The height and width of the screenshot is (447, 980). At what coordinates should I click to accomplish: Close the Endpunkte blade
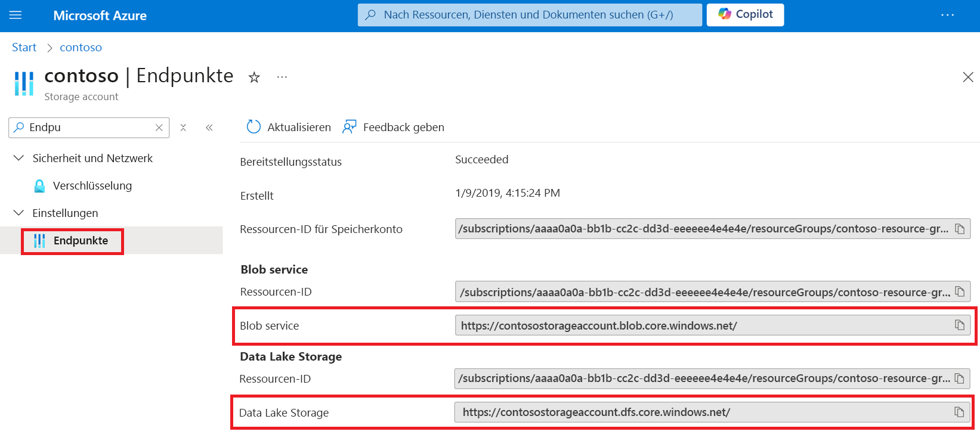tap(968, 77)
